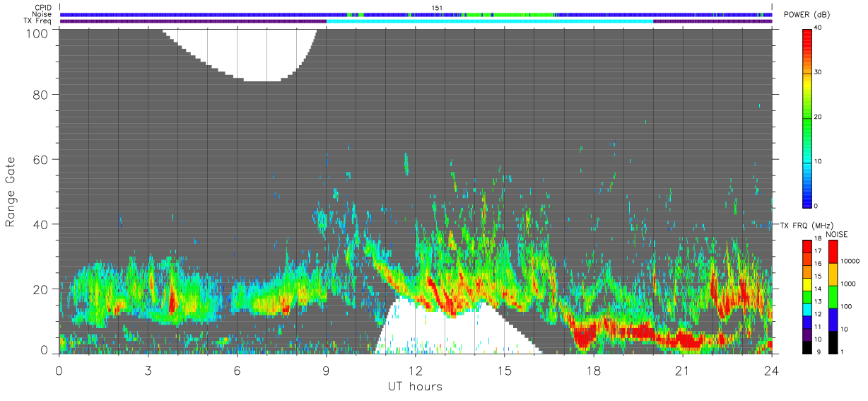Click the CPID row label
This screenshot has height=401, width=868.
[x=42, y=8]
